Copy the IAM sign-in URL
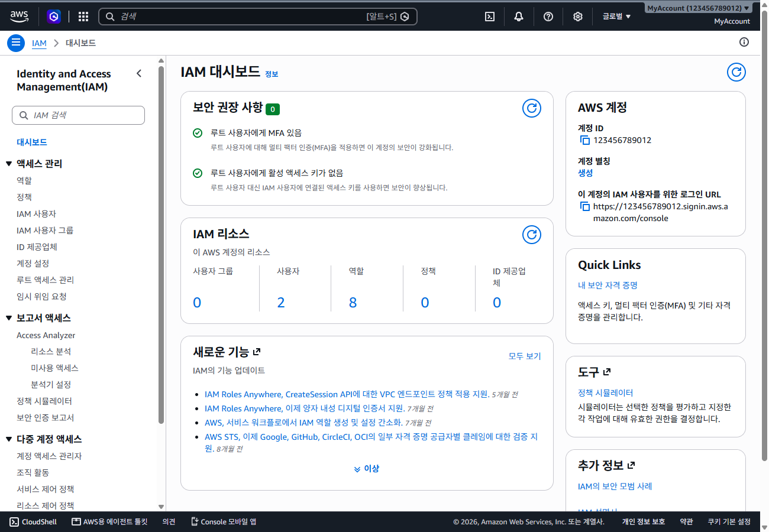The width and height of the screenshot is (769, 532). point(585,206)
